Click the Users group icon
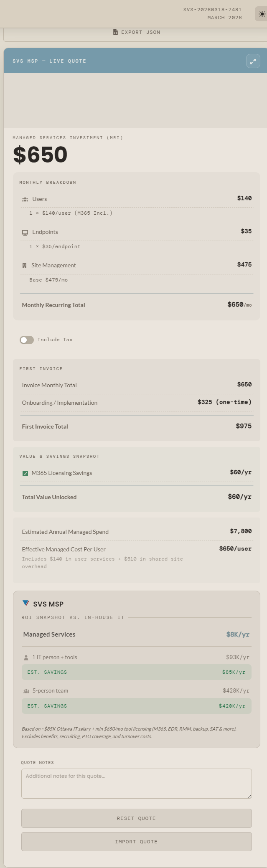Screen dimensions: 267x868 (25, 199)
